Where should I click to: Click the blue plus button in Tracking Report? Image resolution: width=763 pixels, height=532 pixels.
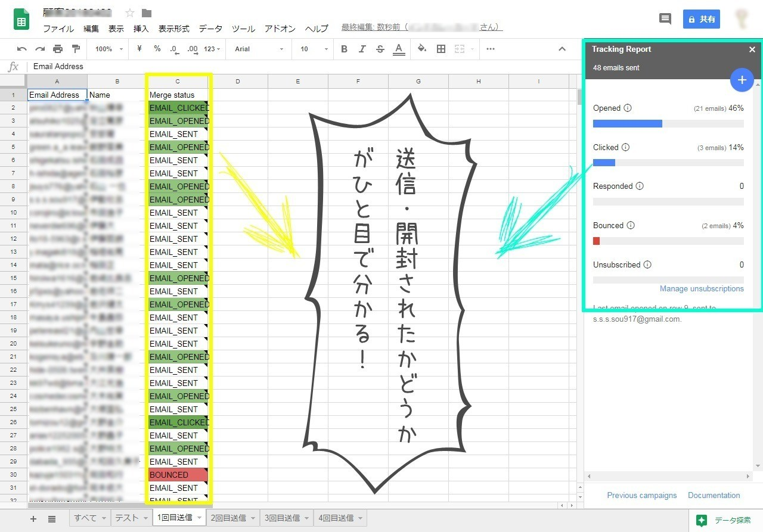coord(742,80)
